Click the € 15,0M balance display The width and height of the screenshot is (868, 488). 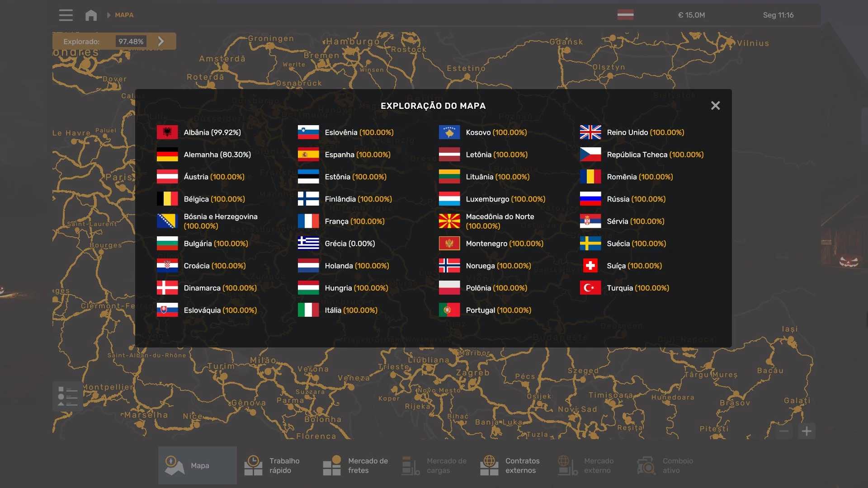point(691,15)
